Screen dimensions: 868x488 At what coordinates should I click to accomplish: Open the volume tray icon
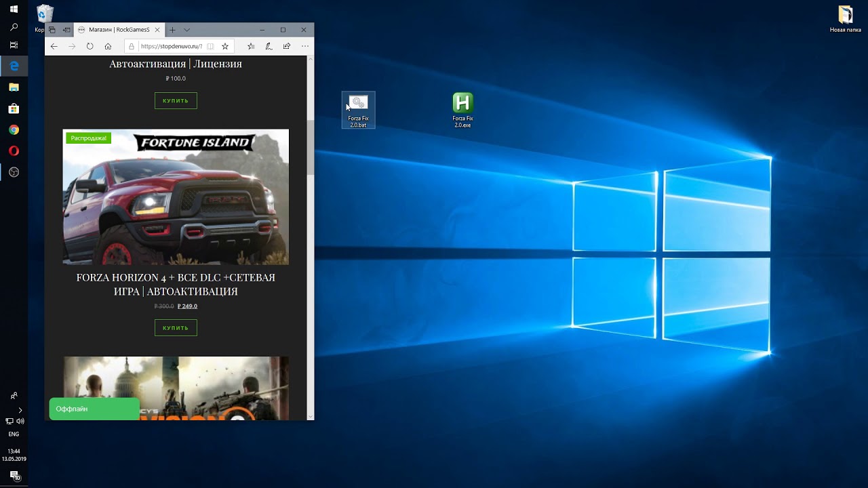[x=20, y=422]
